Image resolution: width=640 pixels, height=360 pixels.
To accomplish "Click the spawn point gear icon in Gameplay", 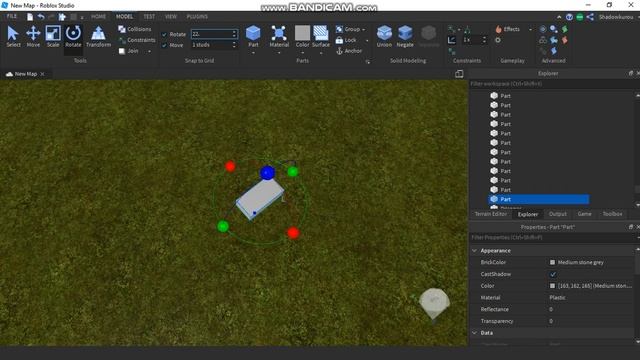I will click(498, 40).
